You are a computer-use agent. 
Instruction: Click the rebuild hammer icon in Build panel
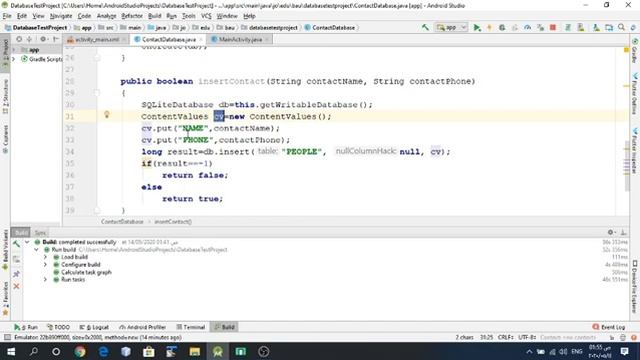[16, 244]
